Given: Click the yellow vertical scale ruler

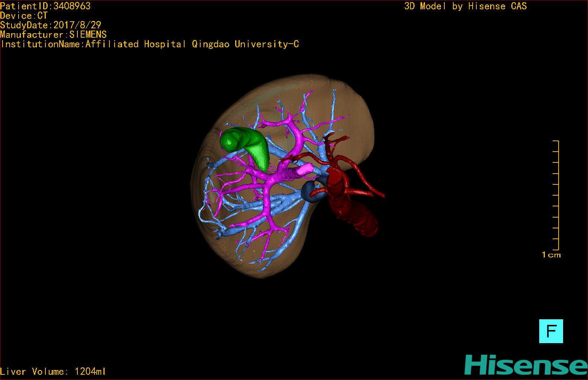Looking at the screenshot, I should (556, 195).
